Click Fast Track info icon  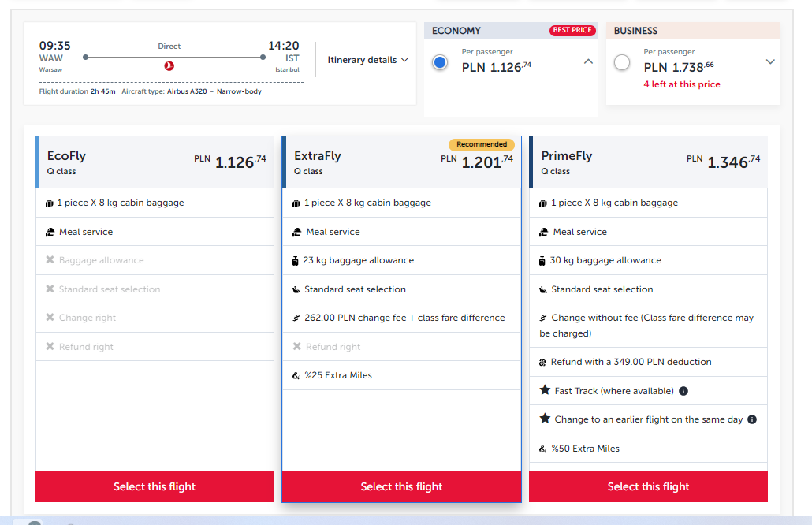coord(683,391)
